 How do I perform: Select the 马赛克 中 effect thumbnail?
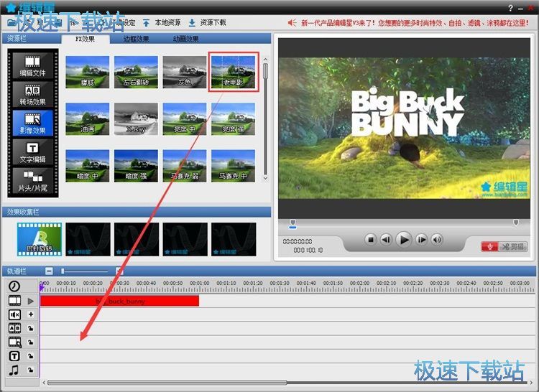coord(234,166)
